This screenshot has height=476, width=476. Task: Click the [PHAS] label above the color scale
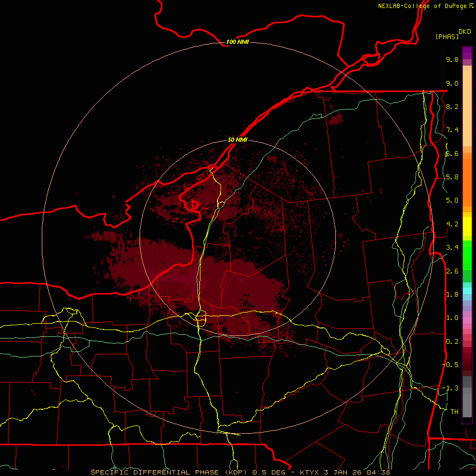point(447,36)
